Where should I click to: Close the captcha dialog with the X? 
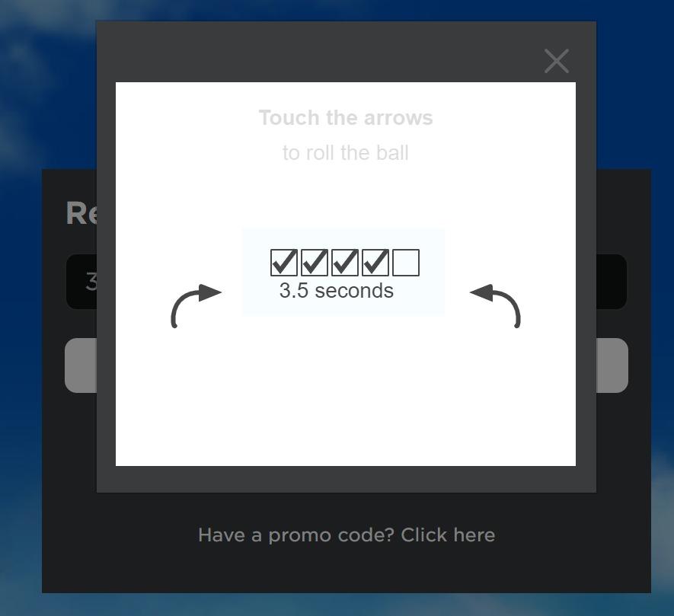click(x=557, y=61)
